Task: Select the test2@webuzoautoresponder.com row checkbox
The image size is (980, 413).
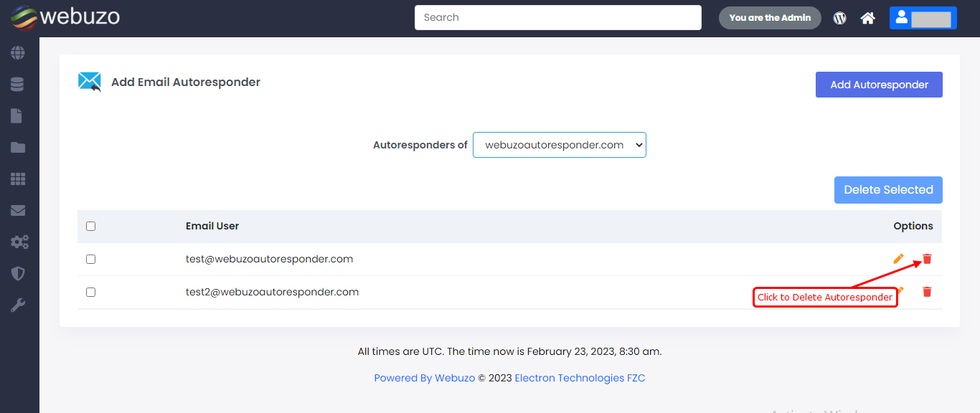Action: click(x=90, y=293)
